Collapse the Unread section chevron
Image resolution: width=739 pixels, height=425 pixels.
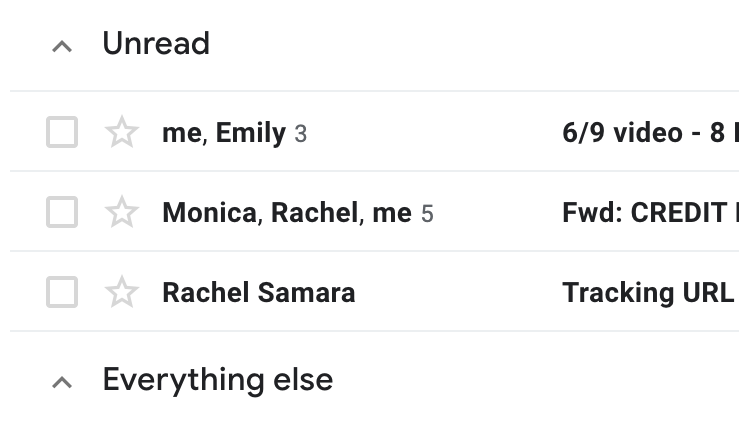pos(62,46)
